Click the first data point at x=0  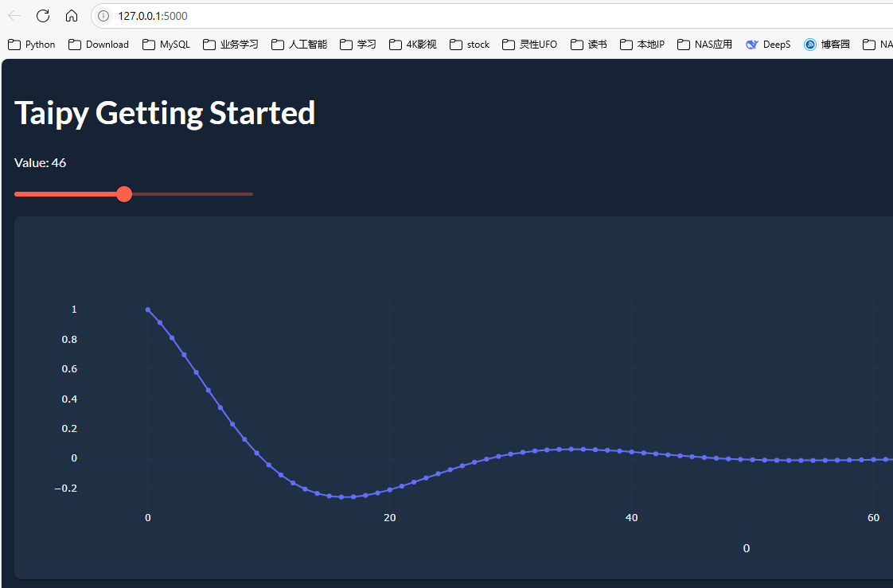click(x=147, y=310)
